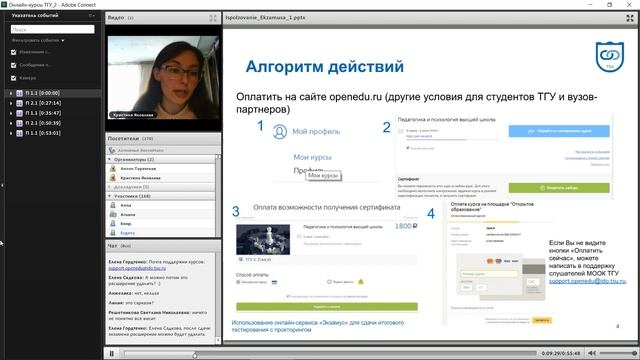Click the 1800 ₽ price on slide
This screenshot has height=360, width=640.
[x=406, y=226]
